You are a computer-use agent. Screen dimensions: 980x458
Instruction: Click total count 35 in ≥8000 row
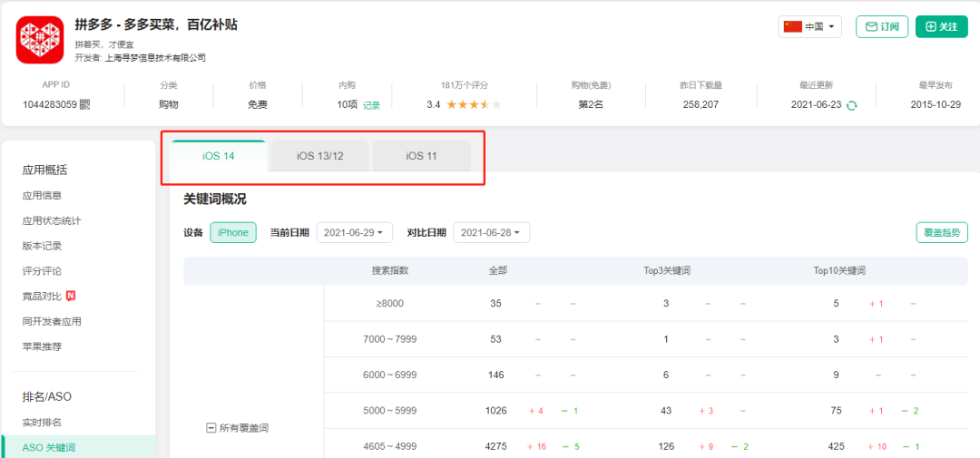click(495, 304)
